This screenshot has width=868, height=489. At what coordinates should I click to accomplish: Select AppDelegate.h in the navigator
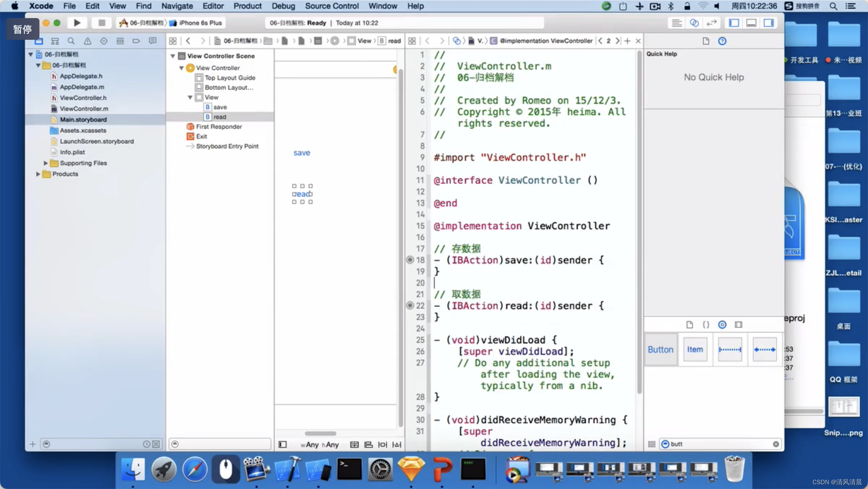pos(81,76)
